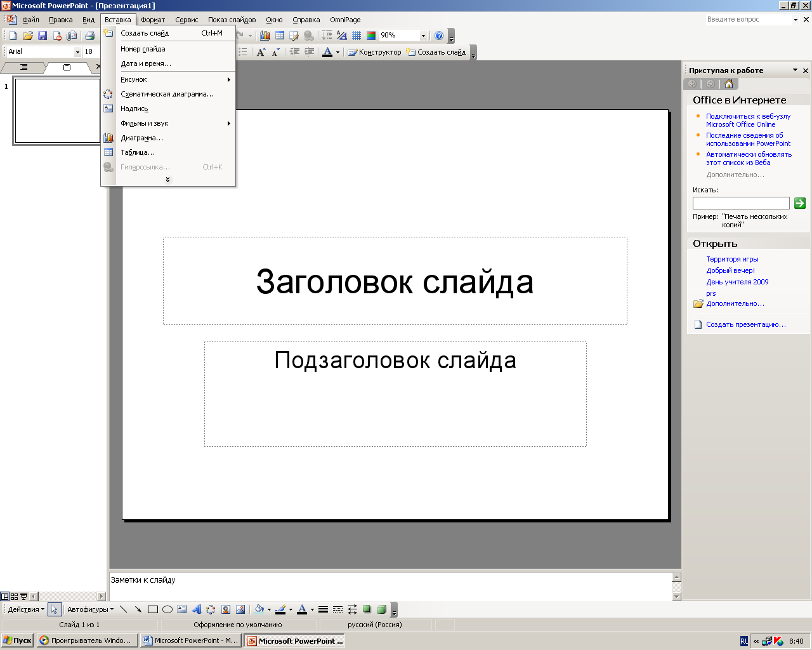The height and width of the screenshot is (650, 812).
Task: Click the Пуск start button
Action: coord(17,640)
